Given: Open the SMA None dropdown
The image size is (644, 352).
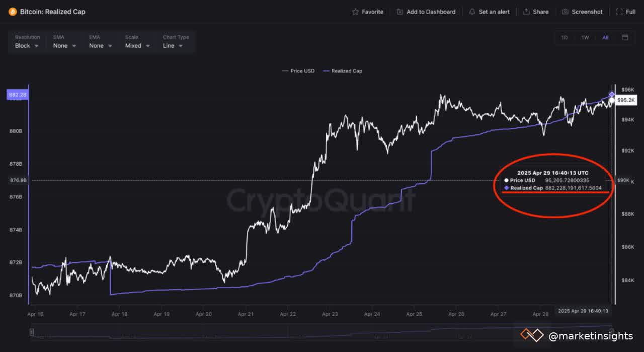Looking at the screenshot, I should [x=64, y=45].
